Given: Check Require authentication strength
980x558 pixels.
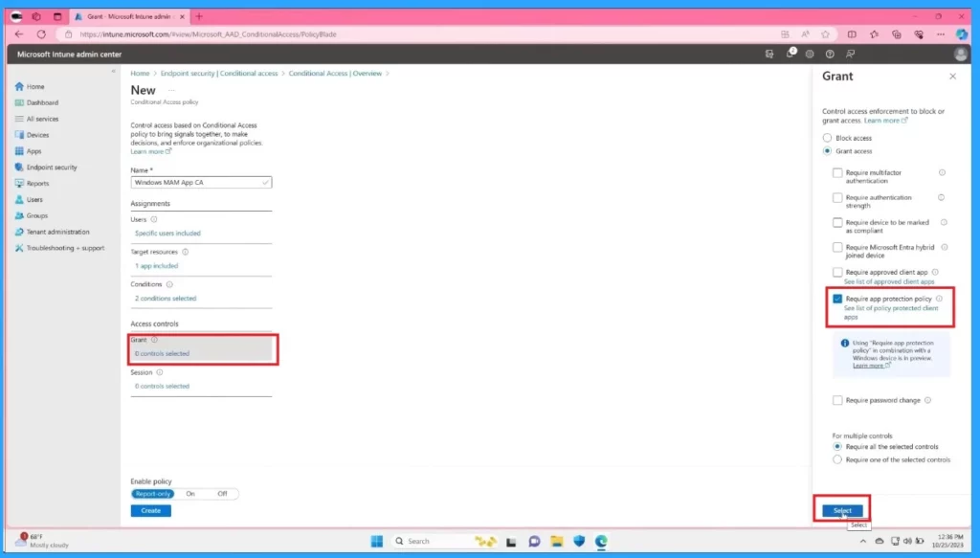Looking at the screenshot, I should point(837,197).
